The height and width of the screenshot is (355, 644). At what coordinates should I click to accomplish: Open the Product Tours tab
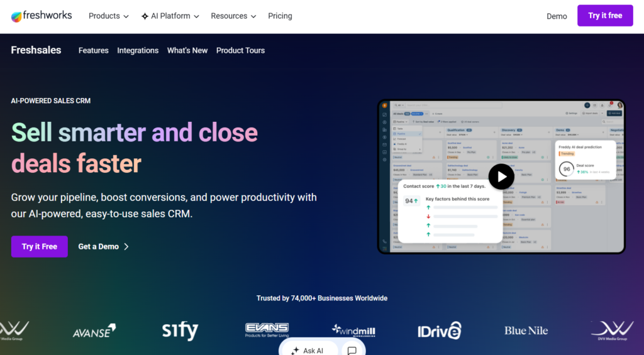click(241, 50)
